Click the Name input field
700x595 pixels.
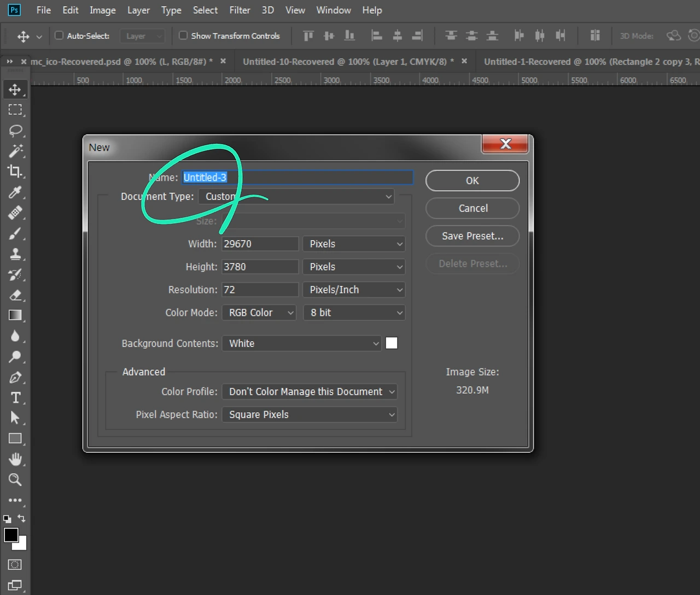(x=297, y=177)
